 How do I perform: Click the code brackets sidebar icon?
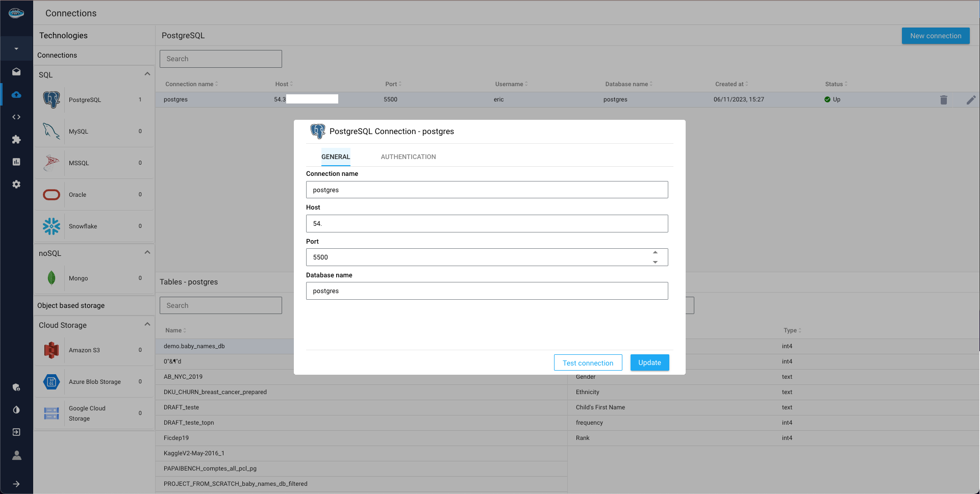[16, 117]
